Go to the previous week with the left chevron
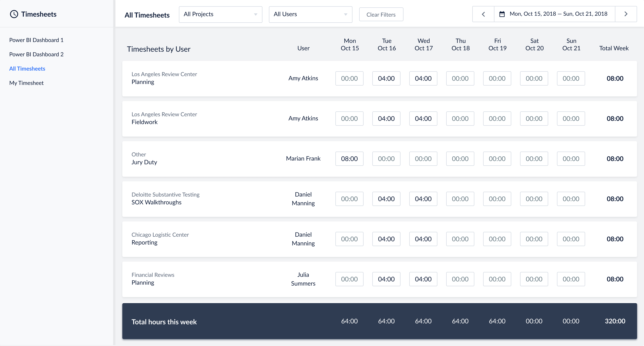The width and height of the screenshot is (644, 346). click(483, 14)
